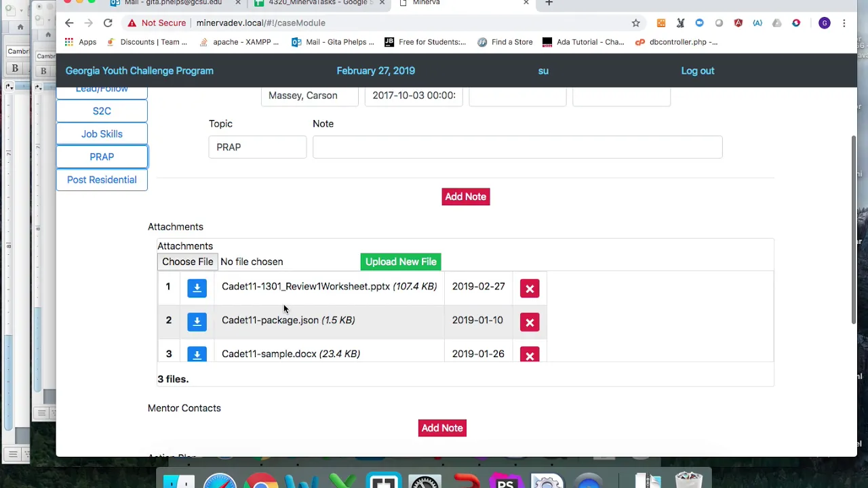Click the Log out link
The image size is (868, 488).
697,70
